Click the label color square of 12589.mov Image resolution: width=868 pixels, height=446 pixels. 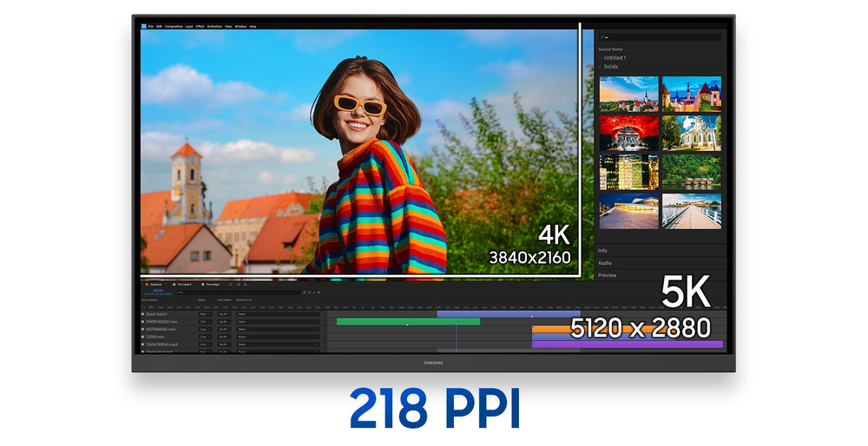click(x=143, y=337)
